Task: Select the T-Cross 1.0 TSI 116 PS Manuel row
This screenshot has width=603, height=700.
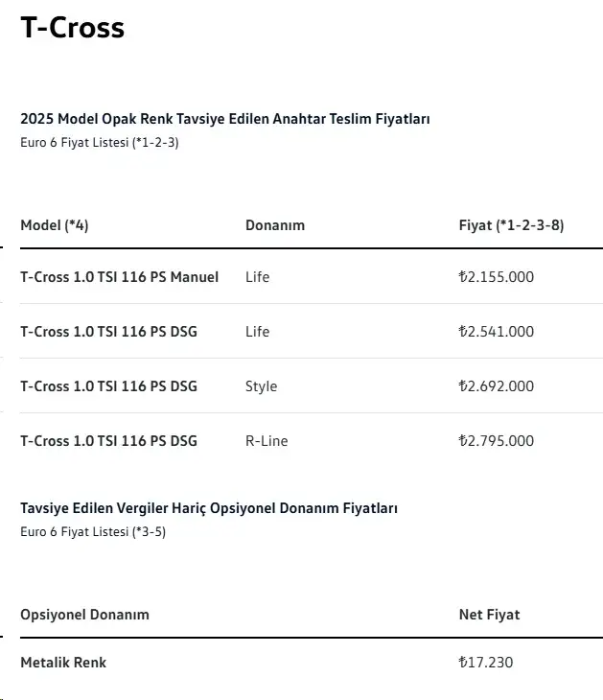Action: click(x=312, y=277)
